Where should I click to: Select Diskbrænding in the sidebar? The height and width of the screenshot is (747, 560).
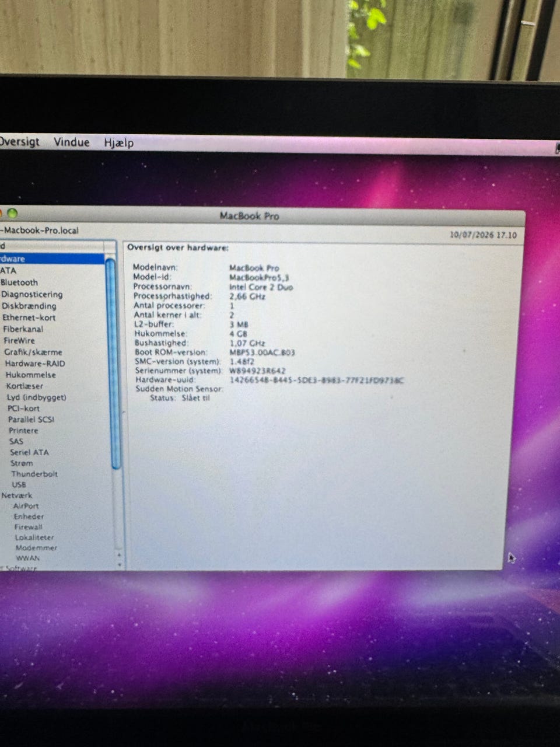pos(29,306)
